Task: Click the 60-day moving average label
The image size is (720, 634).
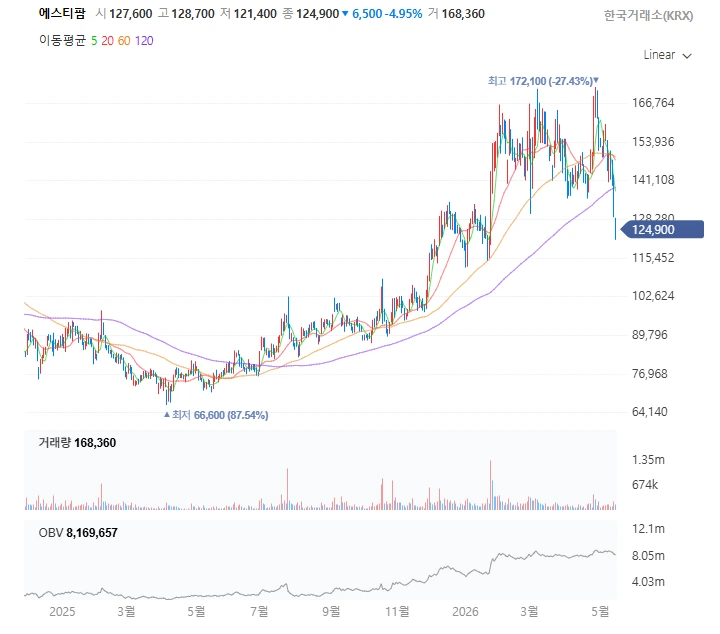Action: pos(124,41)
